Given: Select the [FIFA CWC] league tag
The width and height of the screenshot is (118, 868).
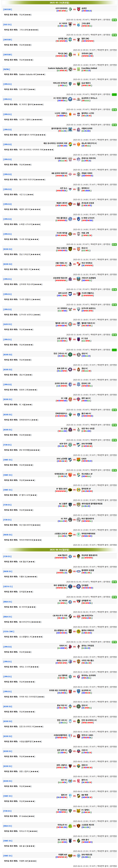Looking at the screenshot, I should [9, 632].
